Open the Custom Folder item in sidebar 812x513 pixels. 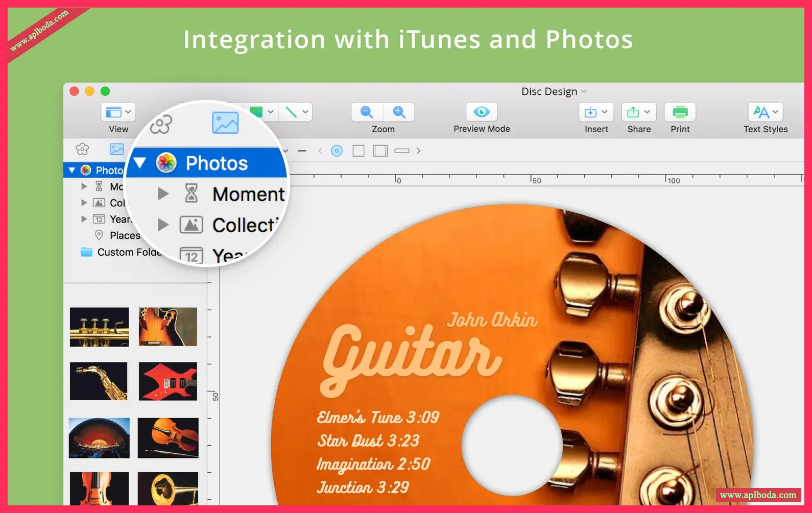128,252
